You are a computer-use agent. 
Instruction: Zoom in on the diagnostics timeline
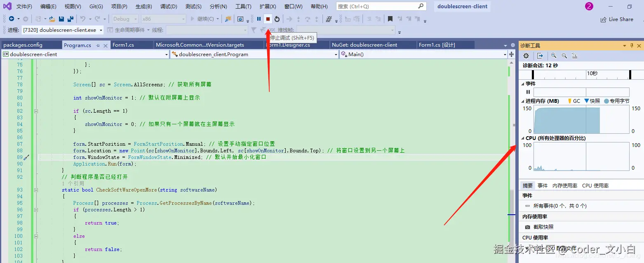554,56
